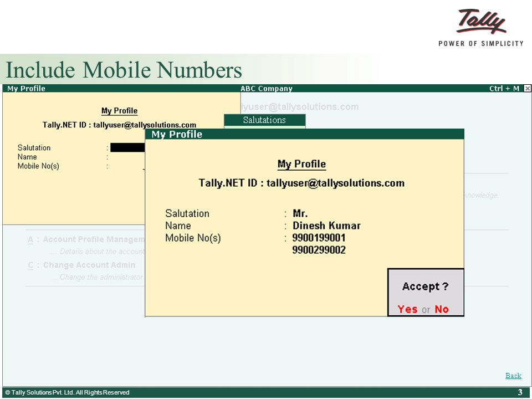Click the Mr. salutation value

coord(300,213)
